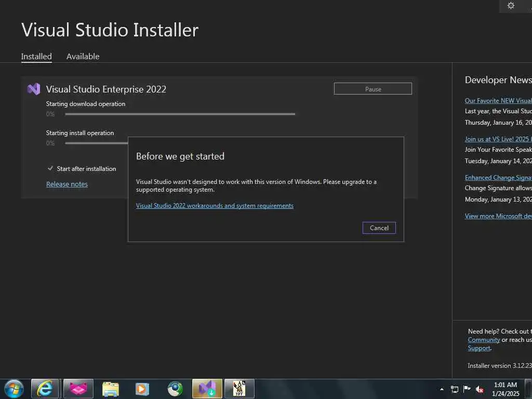
Task: Toggle Start after installation checkbox
Action: (x=50, y=168)
